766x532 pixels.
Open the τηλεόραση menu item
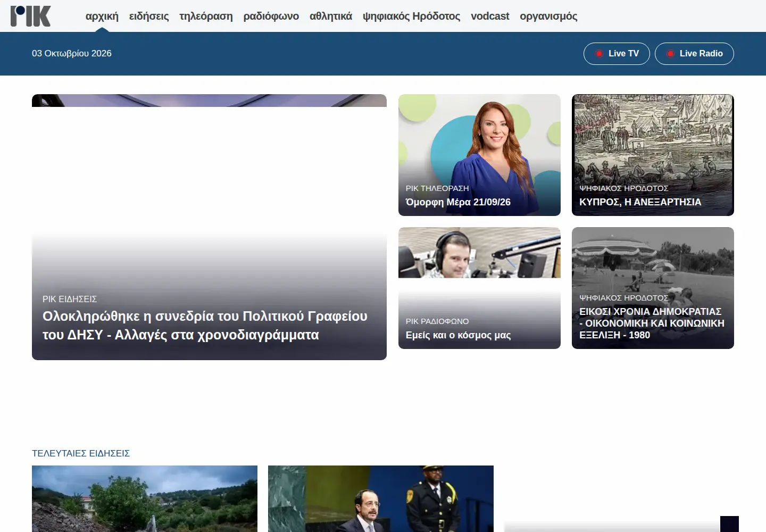pyautogui.click(x=206, y=16)
